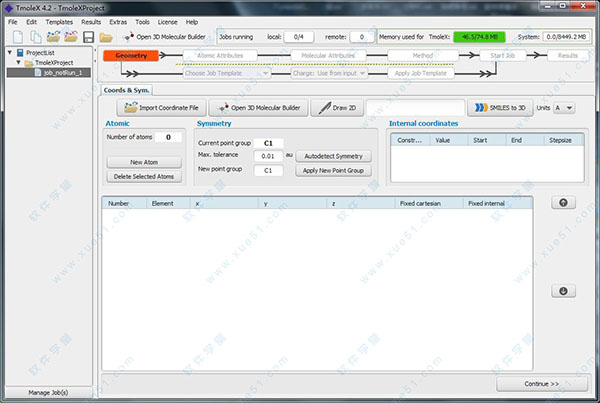600x403 pixels.
Task: Click the Atomic Attributes workflow step
Action: (220, 55)
